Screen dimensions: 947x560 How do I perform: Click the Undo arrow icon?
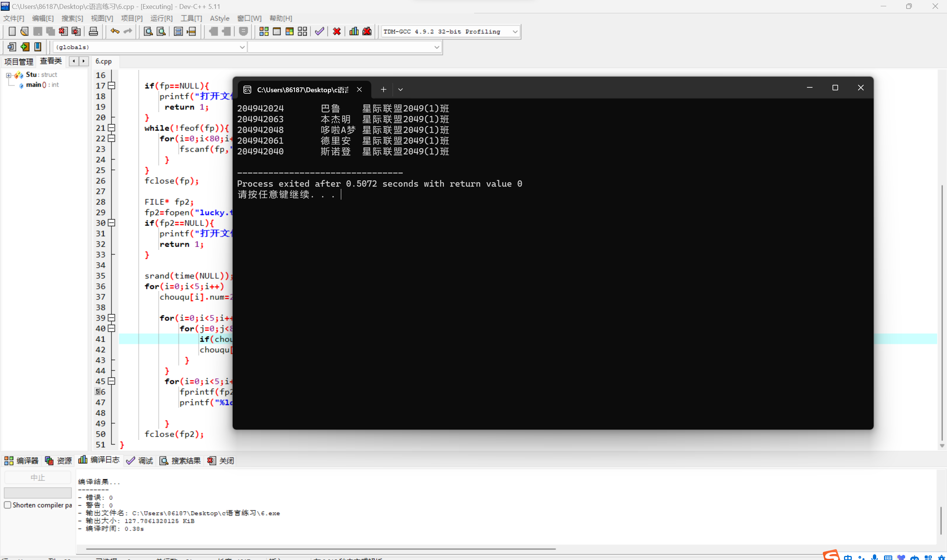click(115, 32)
